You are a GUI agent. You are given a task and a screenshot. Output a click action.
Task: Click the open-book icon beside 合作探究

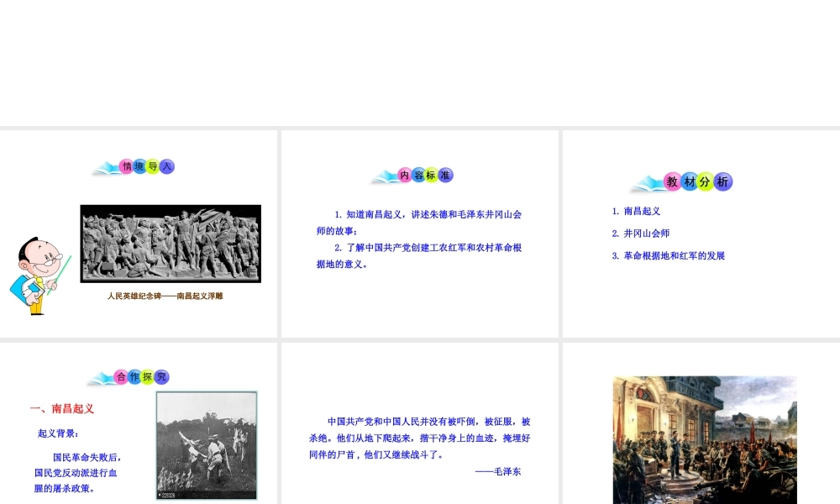[x=100, y=379]
